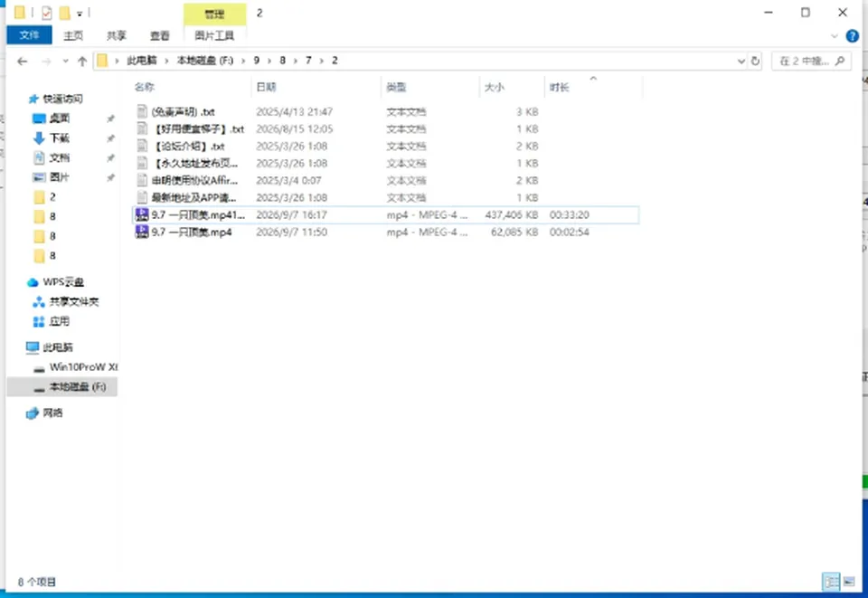This screenshot has width=868, height=598.
Task: Switch to details view in status bar
Action: [831, 582]
